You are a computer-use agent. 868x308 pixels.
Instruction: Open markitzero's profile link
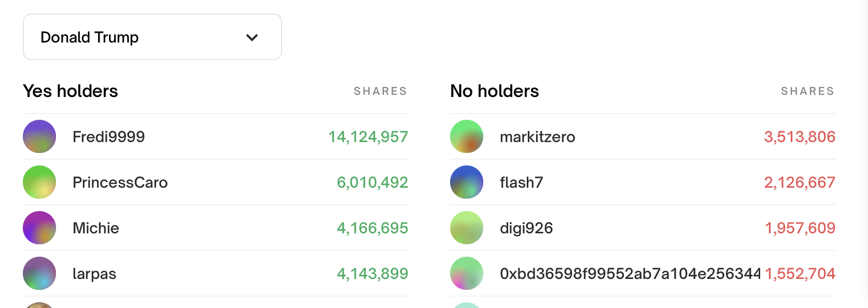click(x=538, y=137)
